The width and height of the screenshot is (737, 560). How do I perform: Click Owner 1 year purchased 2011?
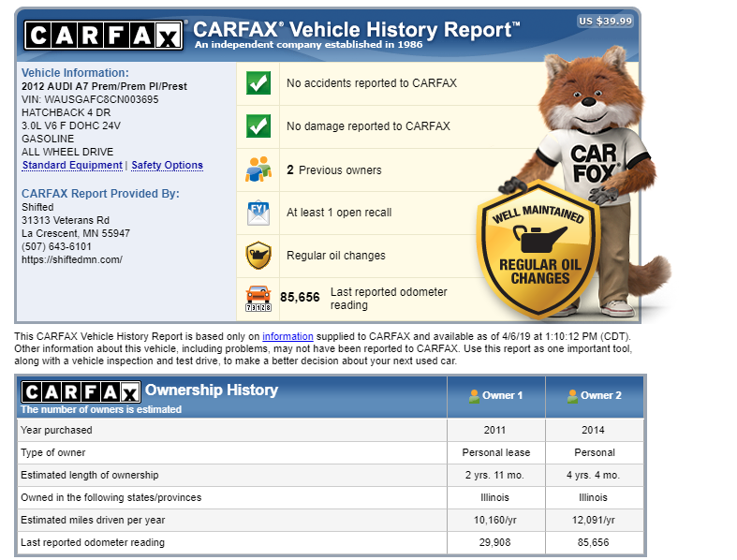495,430
